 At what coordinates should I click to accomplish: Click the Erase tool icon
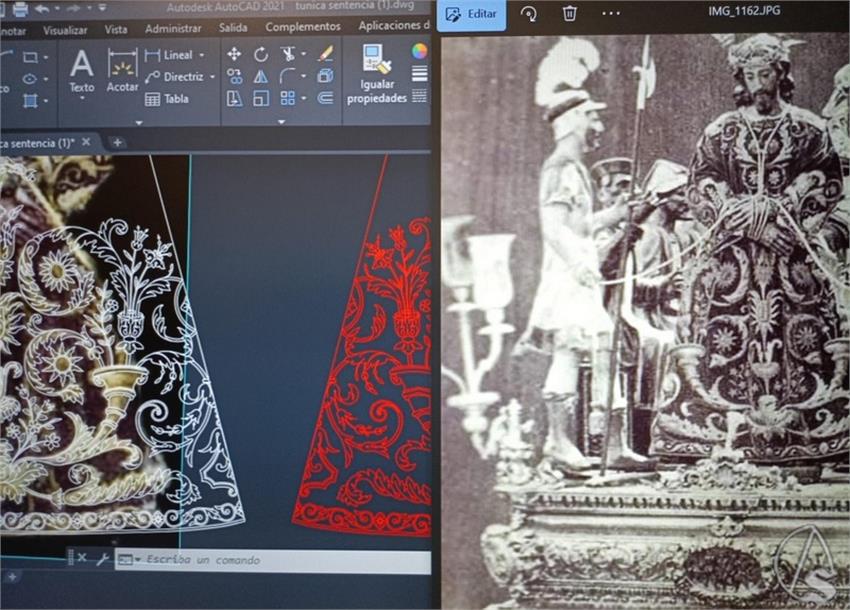click(325, 54)
